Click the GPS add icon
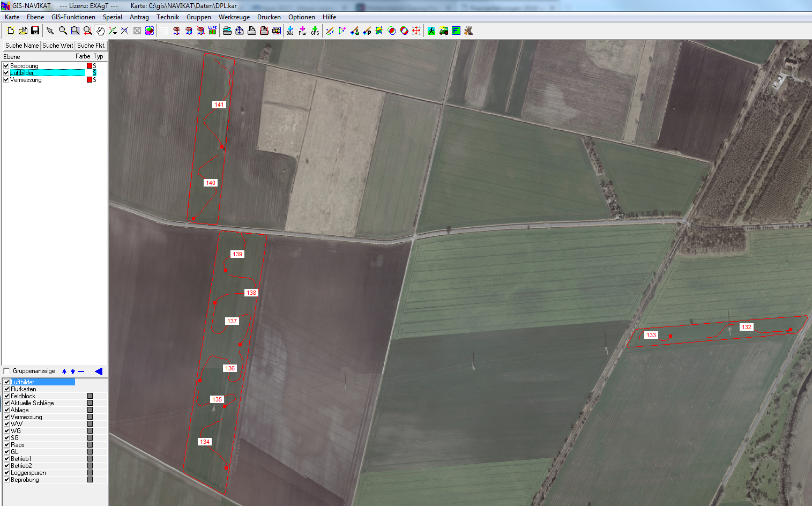 pos(315,31)
